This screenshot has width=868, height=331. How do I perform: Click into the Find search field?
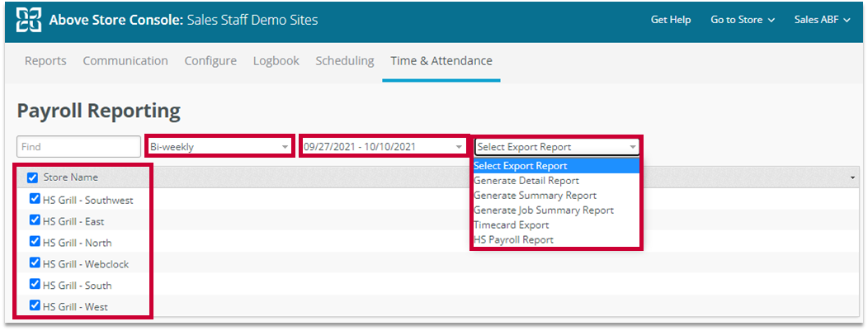coord(78,147)
